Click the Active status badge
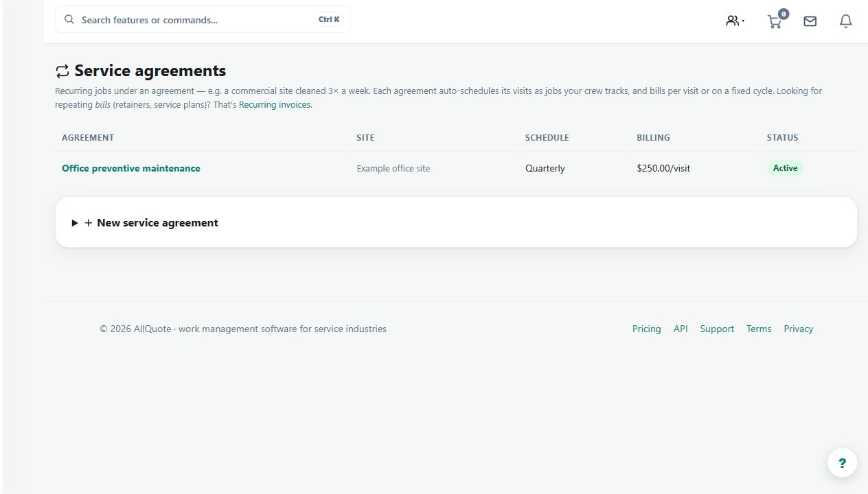Image resolution: width=868 pixels, height=494 pixels. click(x=785, y=168)
